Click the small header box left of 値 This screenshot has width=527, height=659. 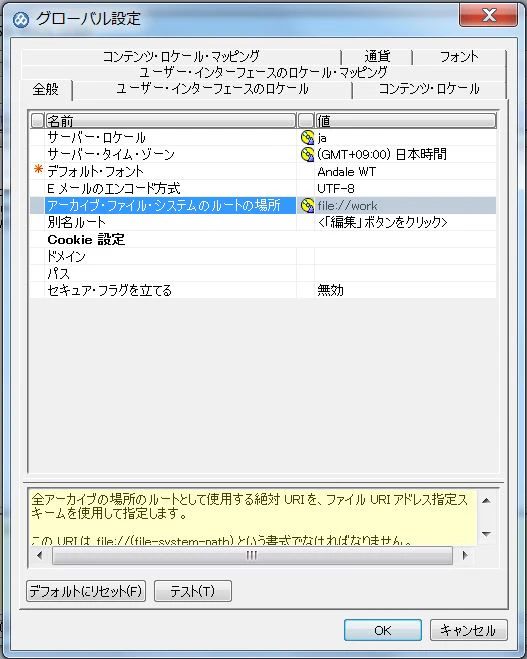pos(306,121)
